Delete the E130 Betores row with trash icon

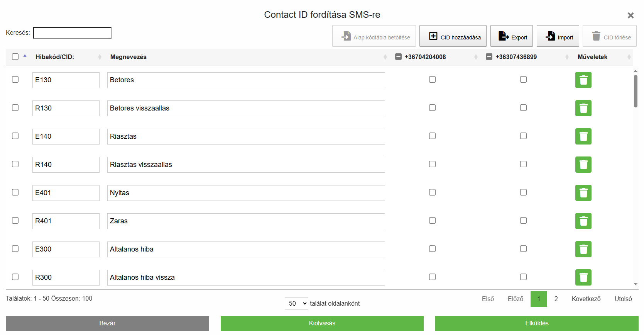pos(583,80)
